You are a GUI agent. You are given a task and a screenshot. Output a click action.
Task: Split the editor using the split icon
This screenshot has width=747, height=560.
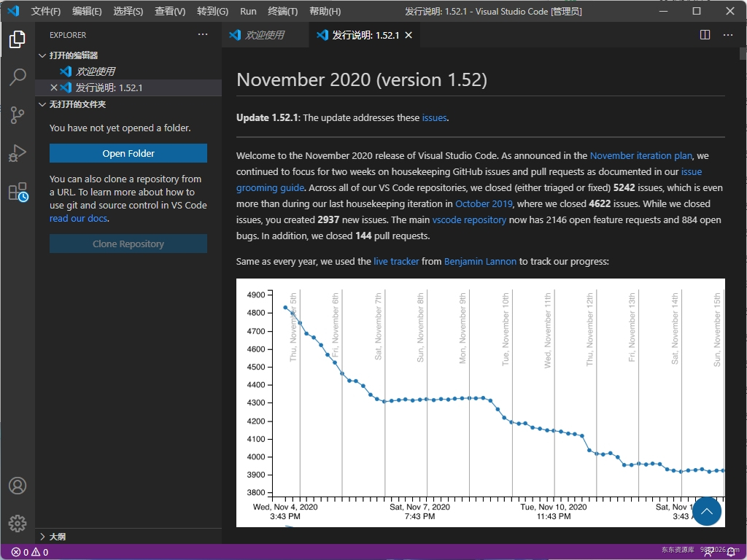[704, 34]
